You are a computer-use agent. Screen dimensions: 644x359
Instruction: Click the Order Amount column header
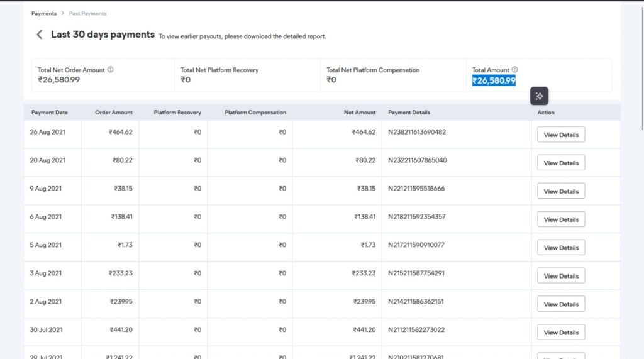[x=114, y=113]
